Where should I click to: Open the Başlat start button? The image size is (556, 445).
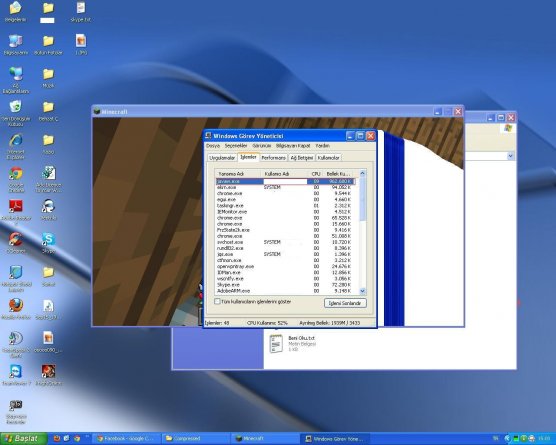[x=23, y=439]
